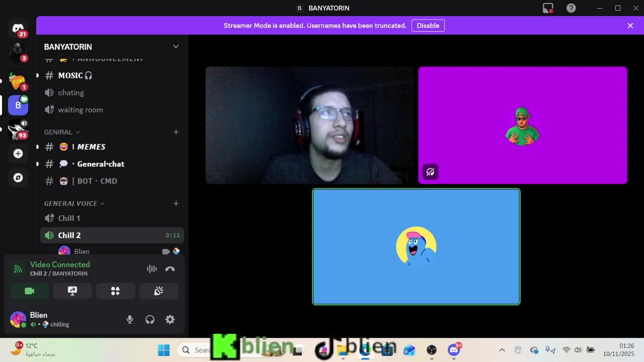Viewport: 644px width, 362px height.
Task: Open the weather widget showing 12°C
Action: (33, 349)
